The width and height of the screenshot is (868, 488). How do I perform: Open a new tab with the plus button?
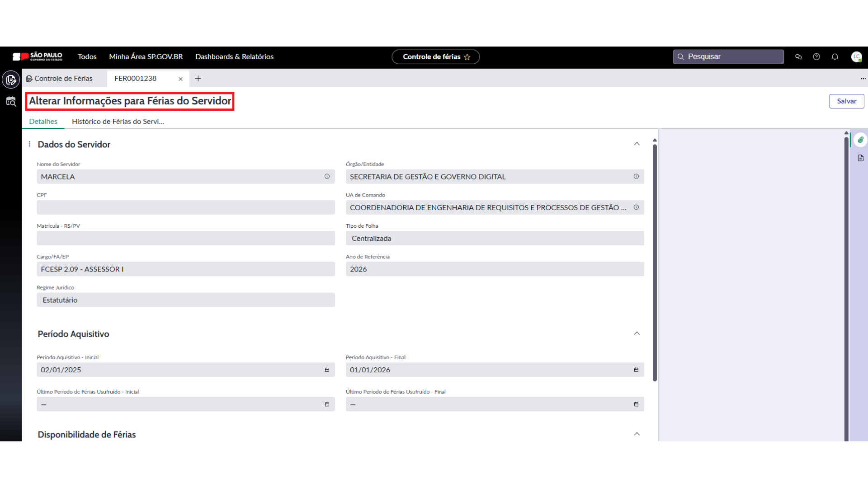coord(198,79)
